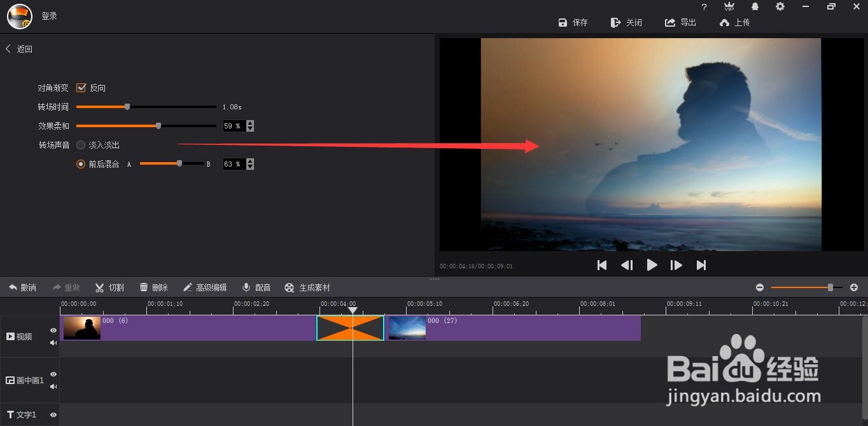Click the timeline zoom slider handle

click(830, 287)
